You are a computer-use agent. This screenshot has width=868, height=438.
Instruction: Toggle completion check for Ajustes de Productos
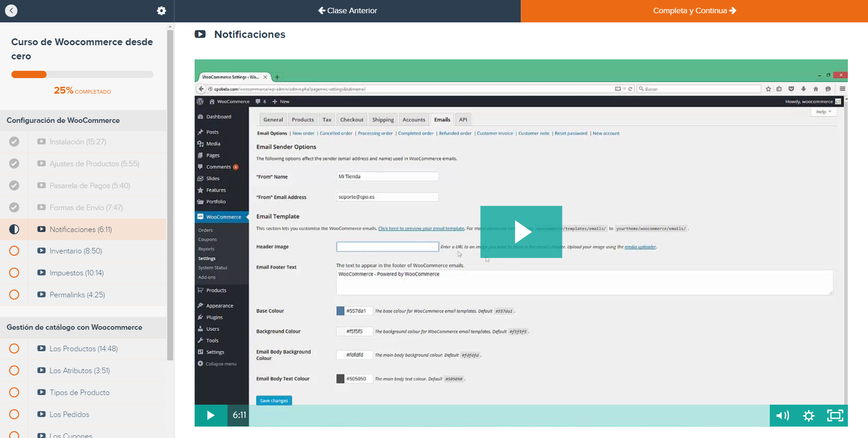[14, 164]
